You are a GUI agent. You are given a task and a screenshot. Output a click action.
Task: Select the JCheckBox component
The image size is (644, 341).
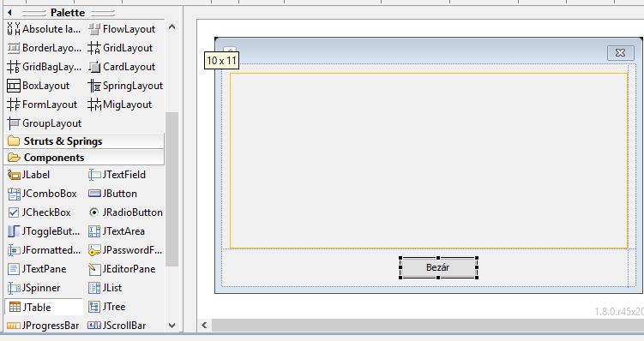coord(39,212)
